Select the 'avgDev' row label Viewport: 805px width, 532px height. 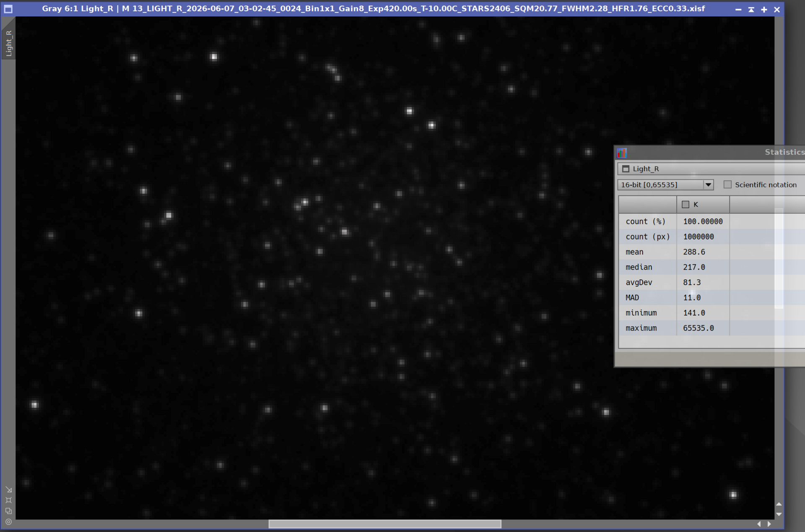tap(639, 283)
